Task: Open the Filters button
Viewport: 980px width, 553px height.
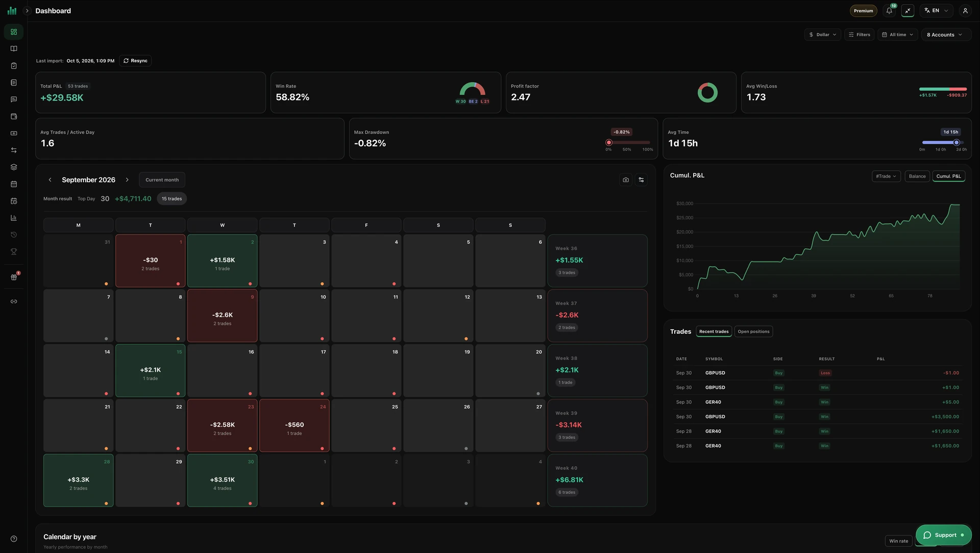Action: click(860, 35)
